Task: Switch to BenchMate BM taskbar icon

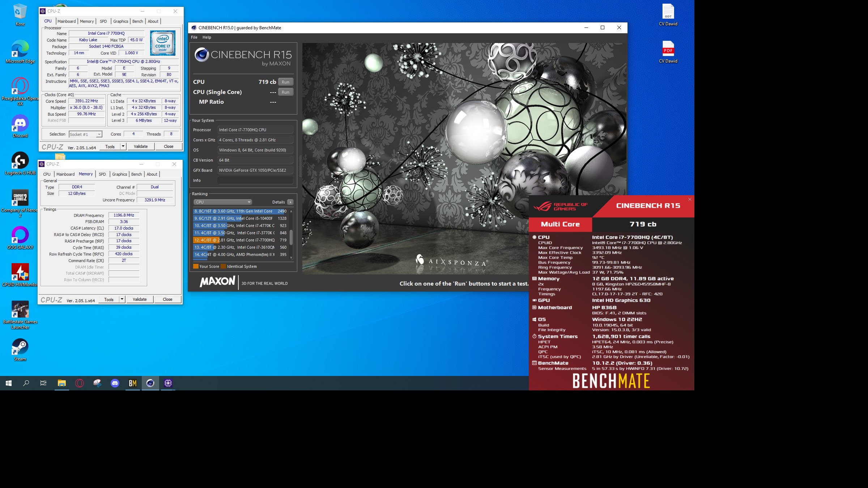Action: pyautogui.click(x=133, y=383)
